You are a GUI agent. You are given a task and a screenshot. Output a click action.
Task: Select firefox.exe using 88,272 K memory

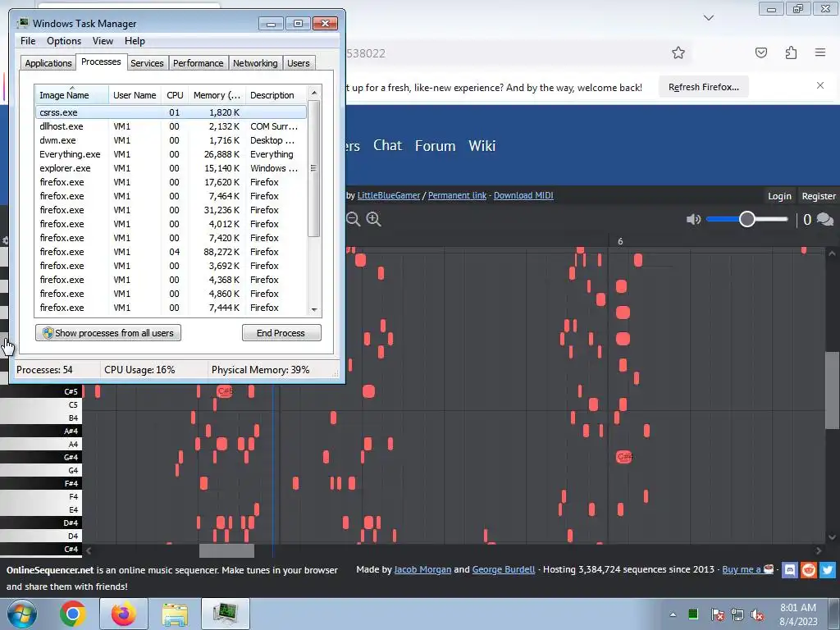click(171, 252)
